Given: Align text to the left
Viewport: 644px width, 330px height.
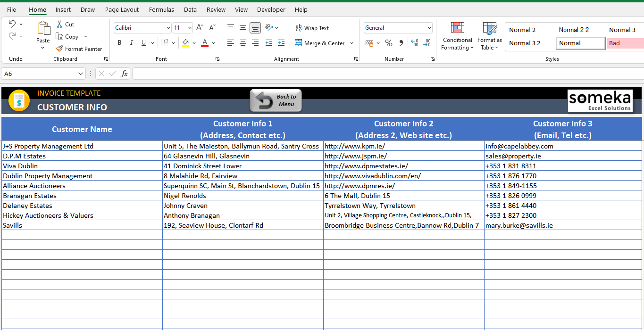Looking at the screenshot, I should click(231, 43).
